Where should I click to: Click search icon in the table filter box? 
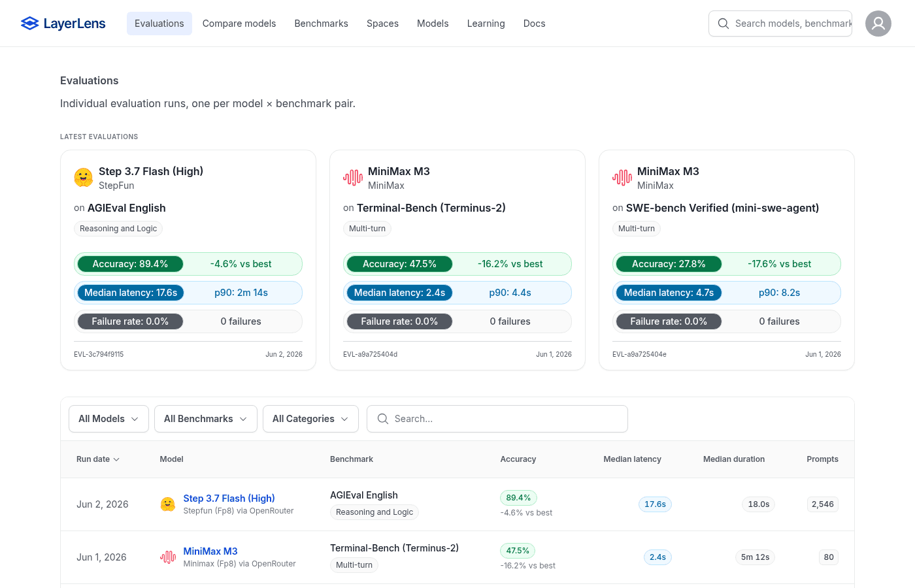(383, 419)
